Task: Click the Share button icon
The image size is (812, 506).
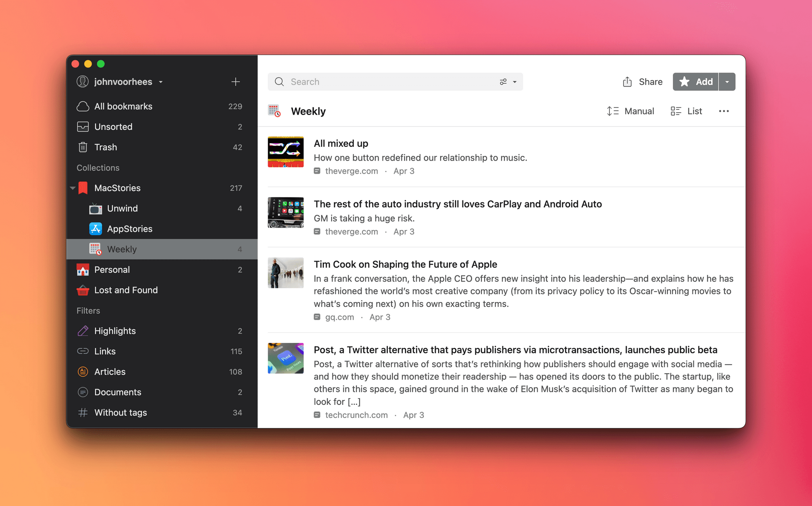Action: (628, 82)
